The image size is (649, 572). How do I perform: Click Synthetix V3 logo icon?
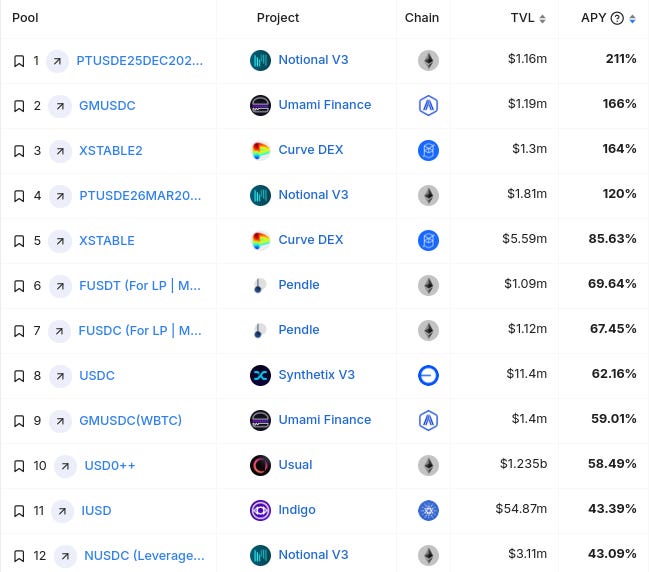click(260, 376)
